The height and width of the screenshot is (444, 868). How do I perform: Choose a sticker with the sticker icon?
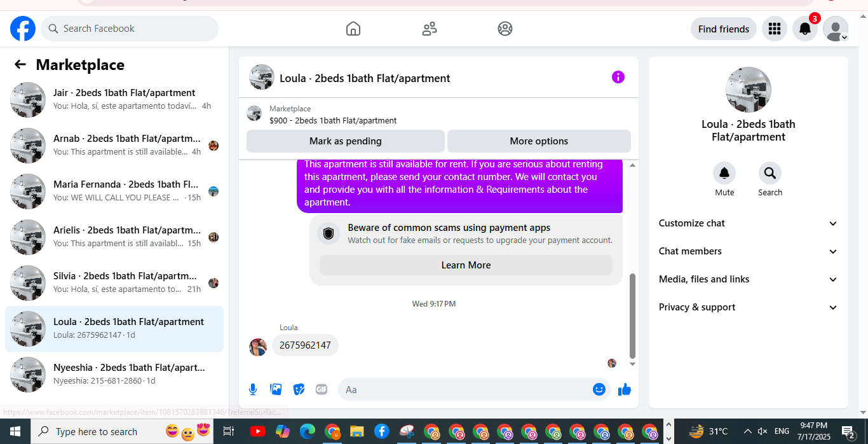[x=299, y=389]
